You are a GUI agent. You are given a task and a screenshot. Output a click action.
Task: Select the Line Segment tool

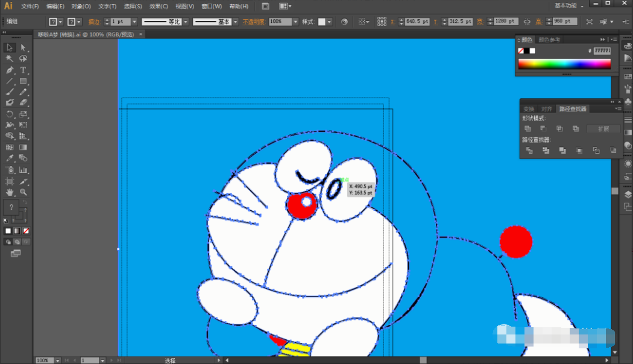click(x=9, y=81)
